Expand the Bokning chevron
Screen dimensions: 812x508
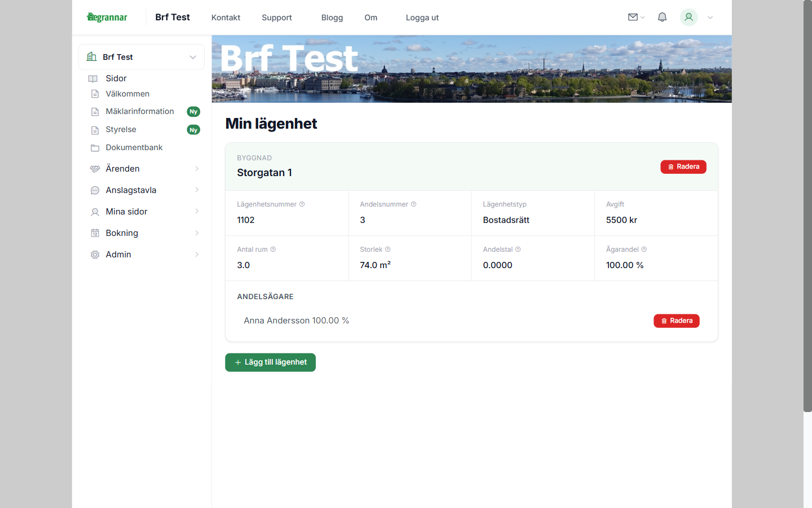tap(197, 233)
